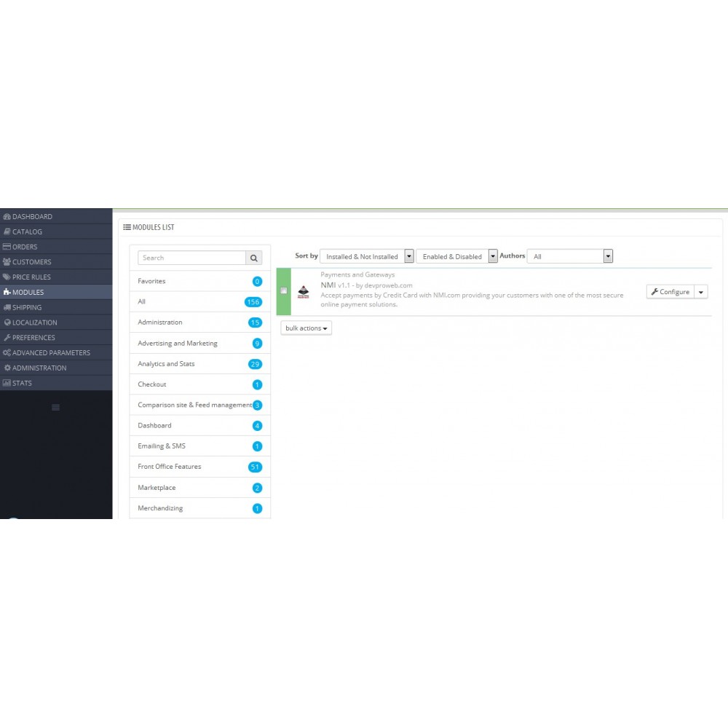
Task: Click the Orders credit card icon
Action: [7, 247]
